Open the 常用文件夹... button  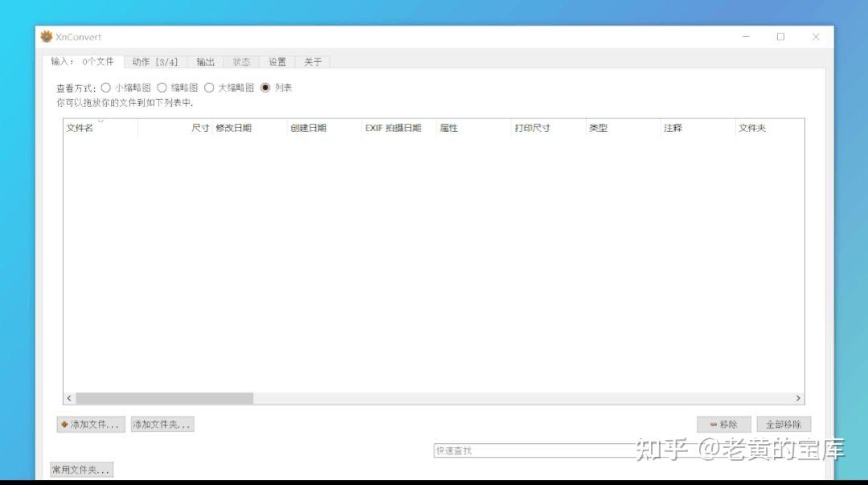[x=81, y=470]
